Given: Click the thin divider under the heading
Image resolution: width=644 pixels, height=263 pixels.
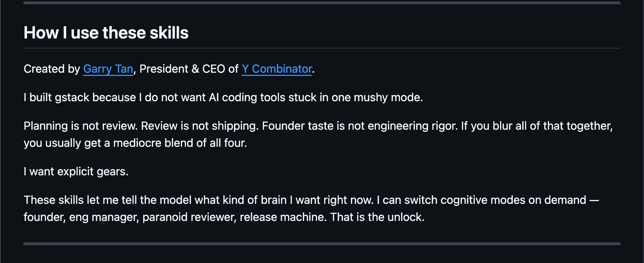Looking at the screenshot, I should click(x=322, y=48).
